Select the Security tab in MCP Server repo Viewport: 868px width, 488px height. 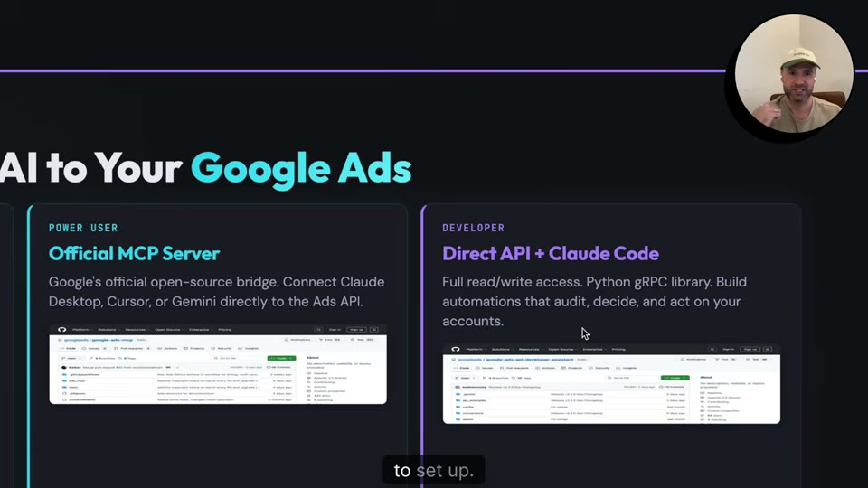[x=222, y=349]
